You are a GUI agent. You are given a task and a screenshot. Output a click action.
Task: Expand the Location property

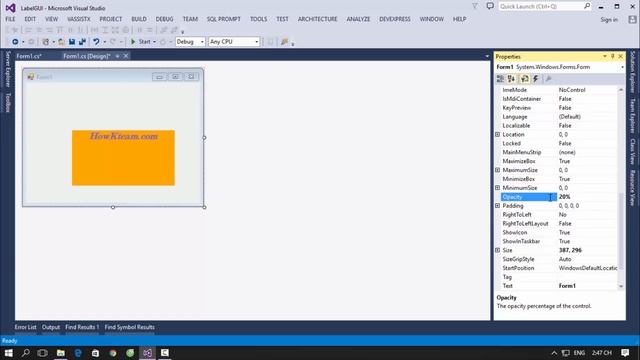[498, 134]
